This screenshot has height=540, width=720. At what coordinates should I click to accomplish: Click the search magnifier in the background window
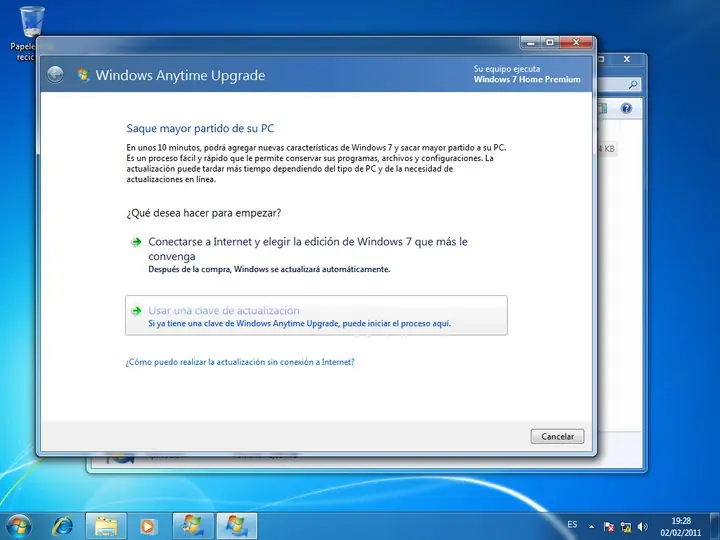point(633,84)
